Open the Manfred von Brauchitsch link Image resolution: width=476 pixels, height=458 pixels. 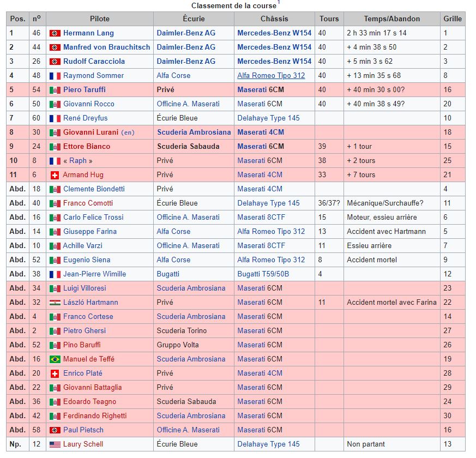click(x=106, y=47)
